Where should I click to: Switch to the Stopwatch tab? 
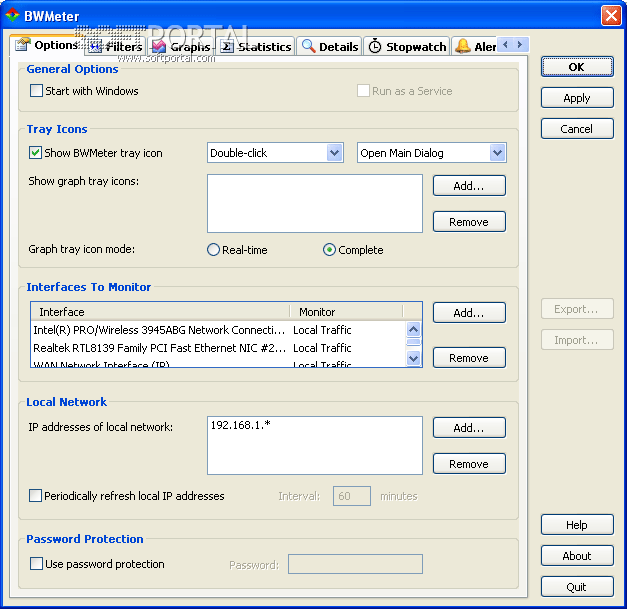407,47
